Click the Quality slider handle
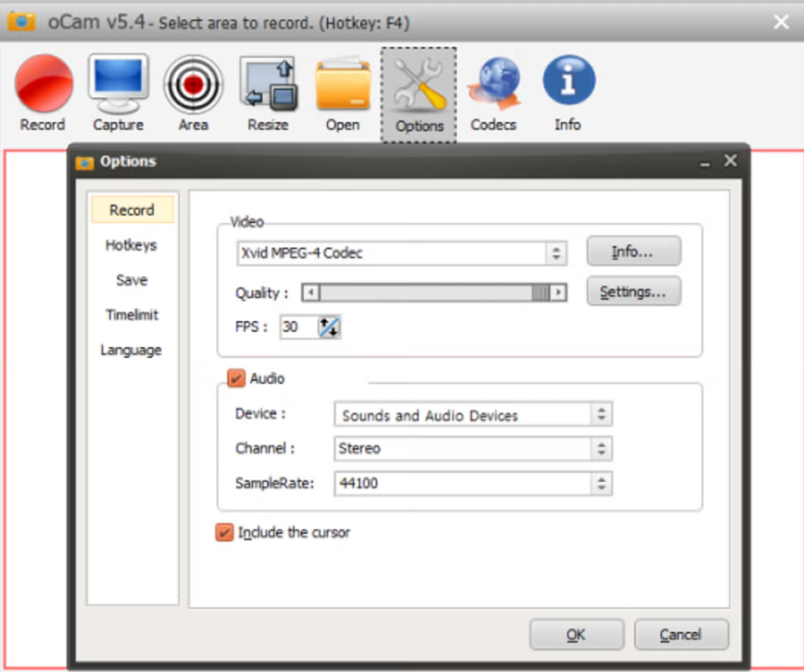 (x=540, y=293)
